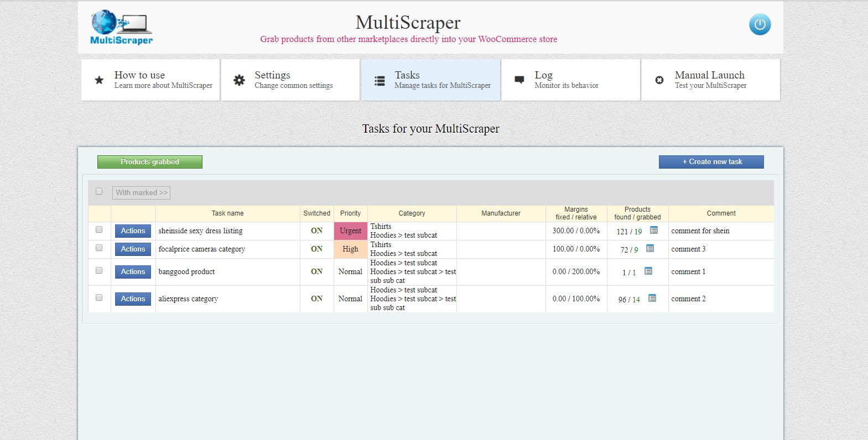Open product list icon for banggood task
The height and width of the screenshot is (440, 868).
(648, 271)
